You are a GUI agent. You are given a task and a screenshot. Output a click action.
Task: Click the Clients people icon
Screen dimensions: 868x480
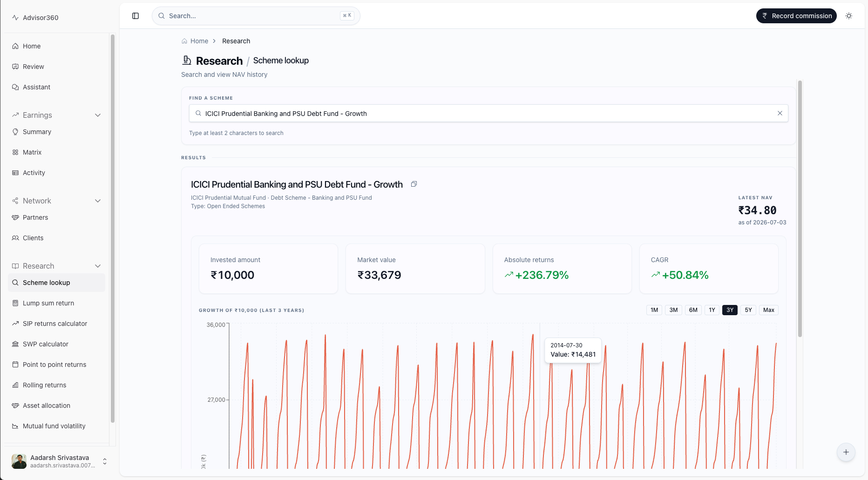pos(15,238)
